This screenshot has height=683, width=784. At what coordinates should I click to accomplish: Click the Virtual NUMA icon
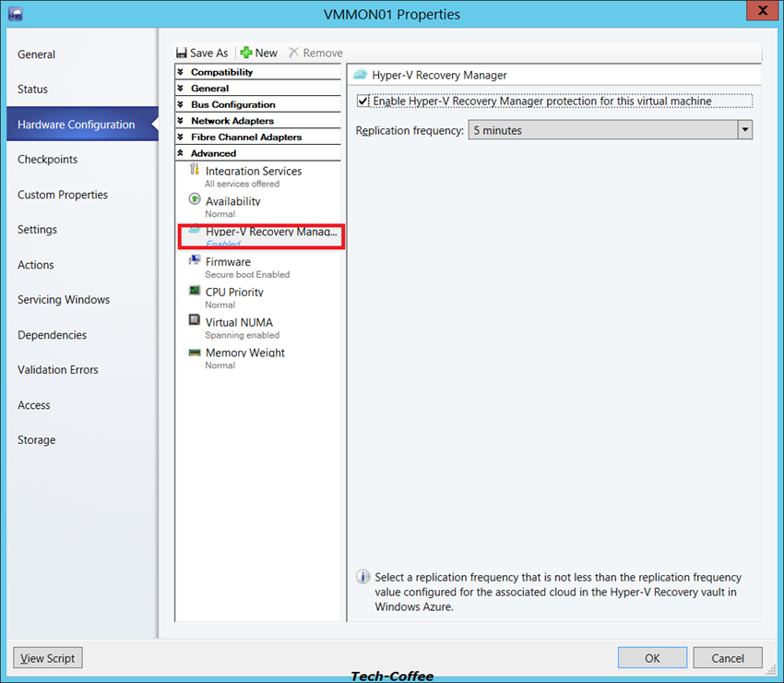[x=195, y=319]
